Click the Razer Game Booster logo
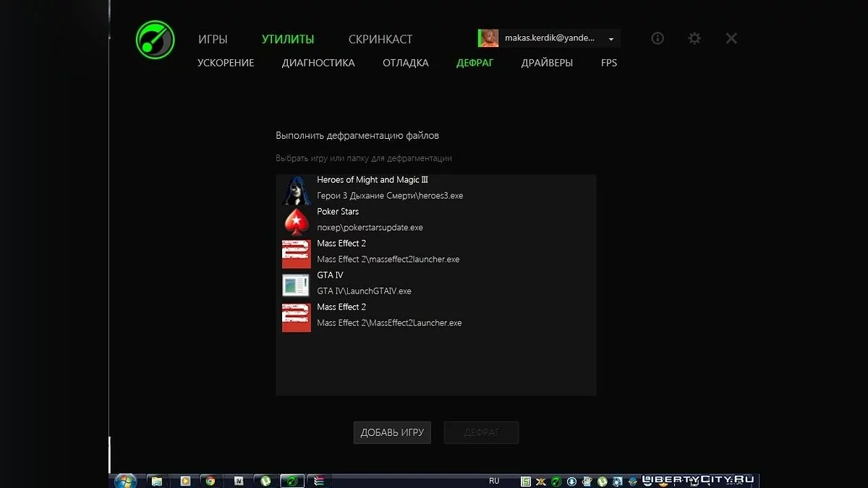The height and width of the screenshot is (488, 868). (x=154, y=39)
